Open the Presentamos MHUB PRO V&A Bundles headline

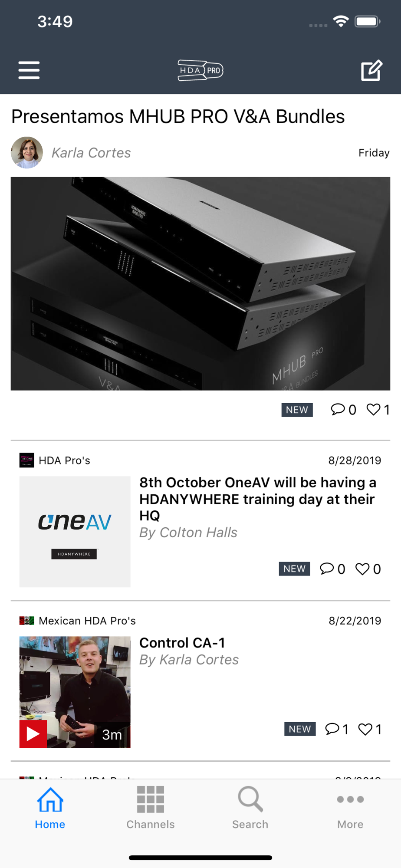[178, 116]
